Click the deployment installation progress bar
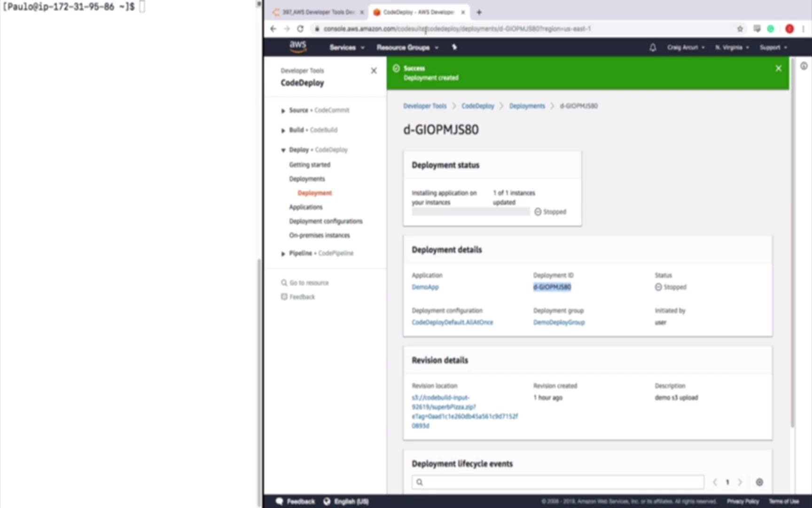812x508 pixels. click(x=471, y=212)
